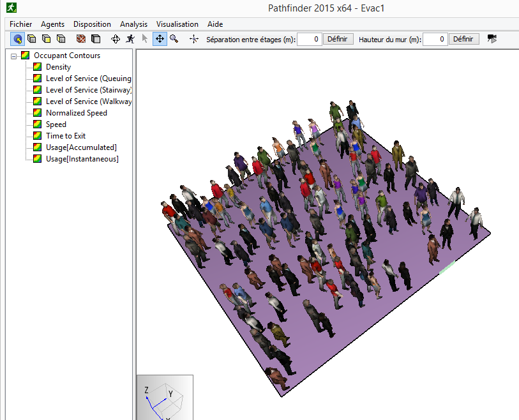Toggle the solid gray cube display icon
Image resolution: width=519 pixels, height=420 pixels.
click(x=96, y=39)
